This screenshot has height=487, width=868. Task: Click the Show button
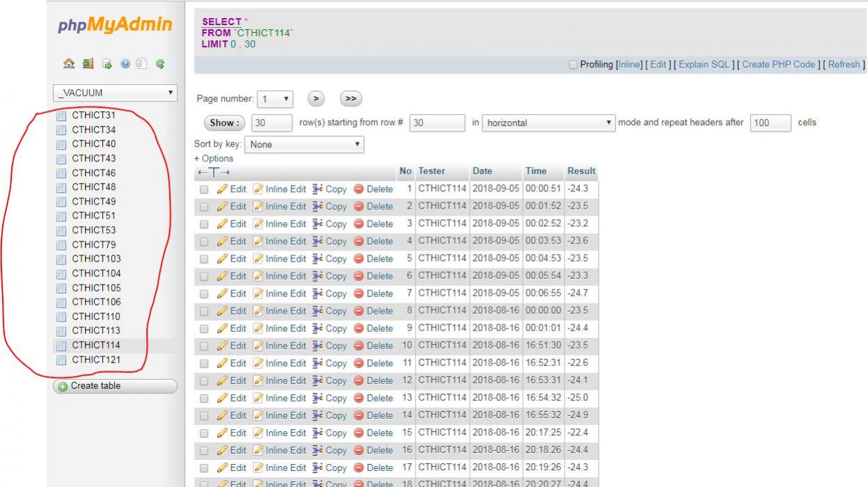point(223,123)
